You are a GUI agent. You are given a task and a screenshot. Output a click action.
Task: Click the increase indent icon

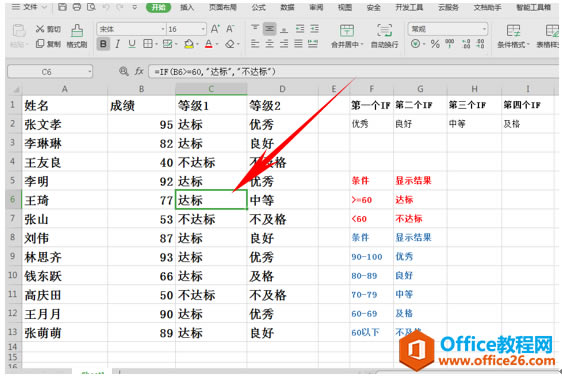tap(314, 29)
